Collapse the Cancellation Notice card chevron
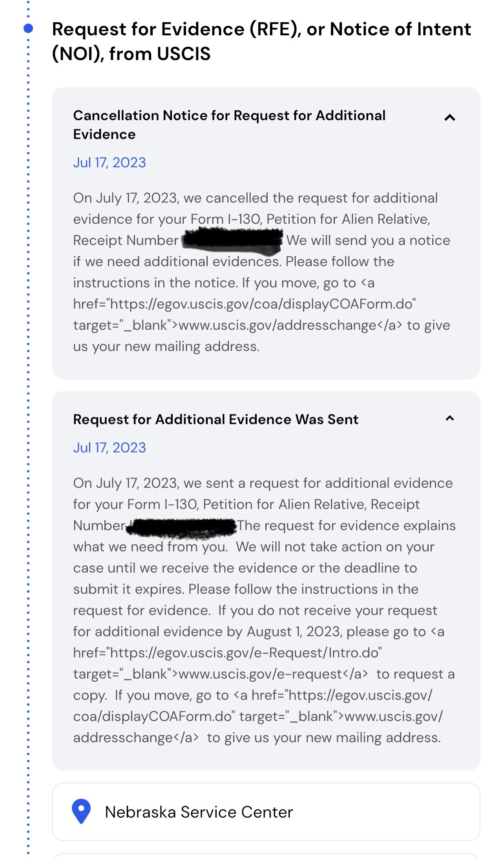This screenshot has width=504, height=858. point(449,117)
